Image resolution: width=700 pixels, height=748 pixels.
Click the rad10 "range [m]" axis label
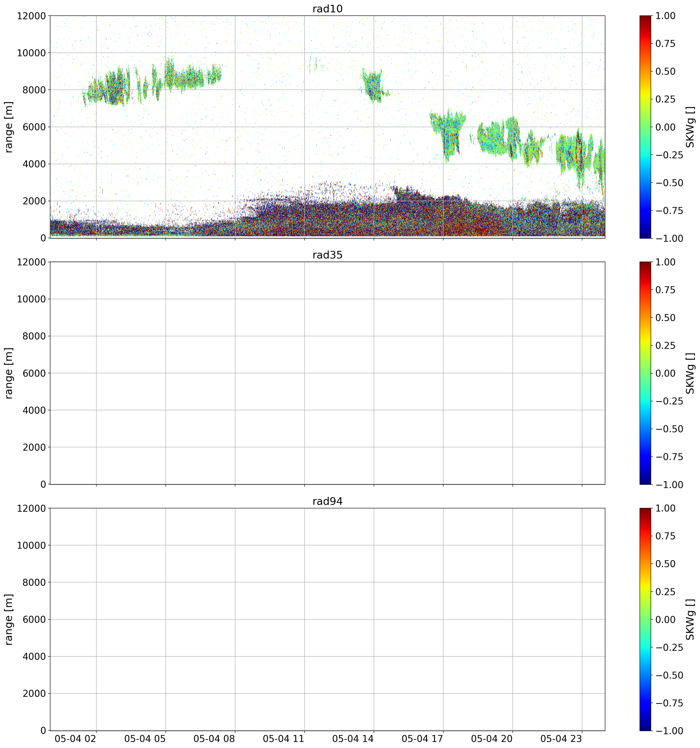pos(9,127)
